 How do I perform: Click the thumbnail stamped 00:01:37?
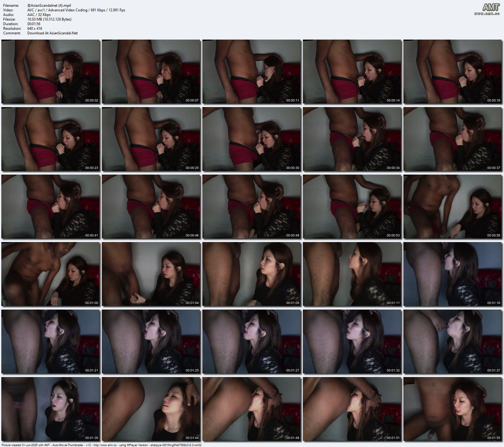tap(453, 341)
